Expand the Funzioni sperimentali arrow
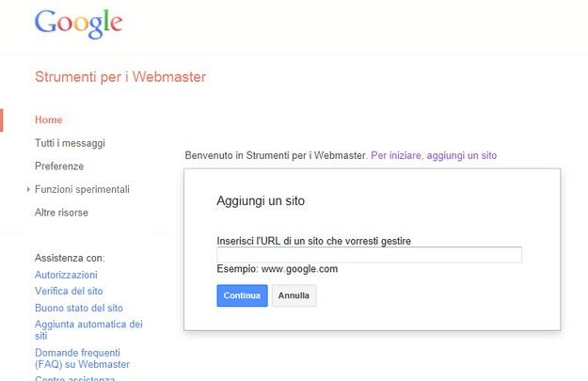 [28, 189]
